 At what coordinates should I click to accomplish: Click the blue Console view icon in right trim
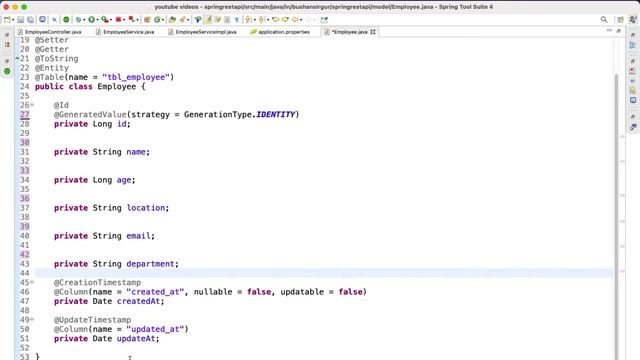pos(633,100)
